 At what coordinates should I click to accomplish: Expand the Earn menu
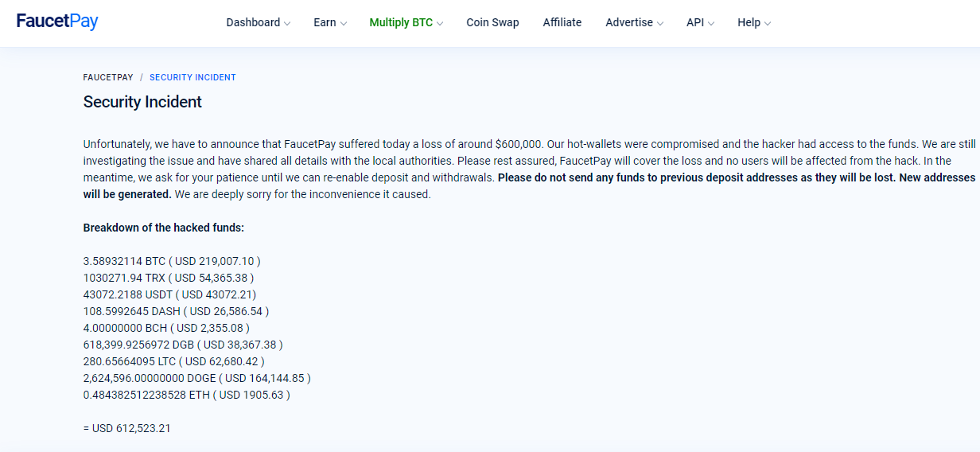pyautogui.click(x=330, y=22)
